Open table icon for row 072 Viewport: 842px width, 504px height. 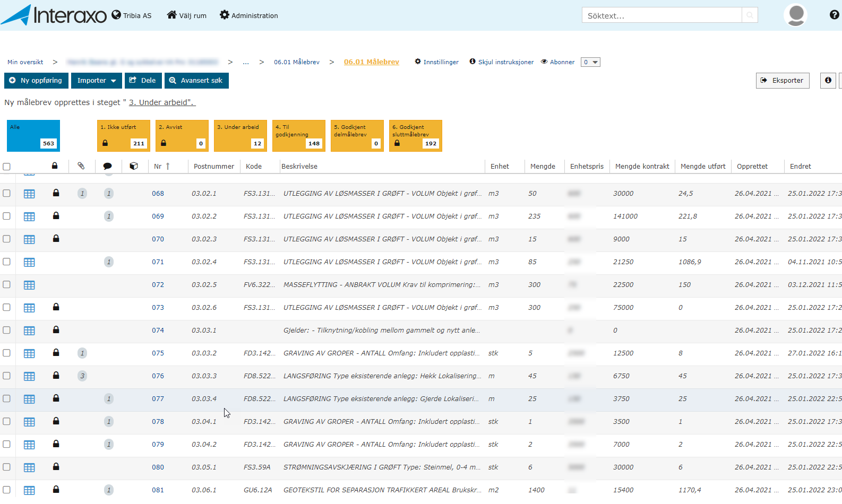point(29,285)
